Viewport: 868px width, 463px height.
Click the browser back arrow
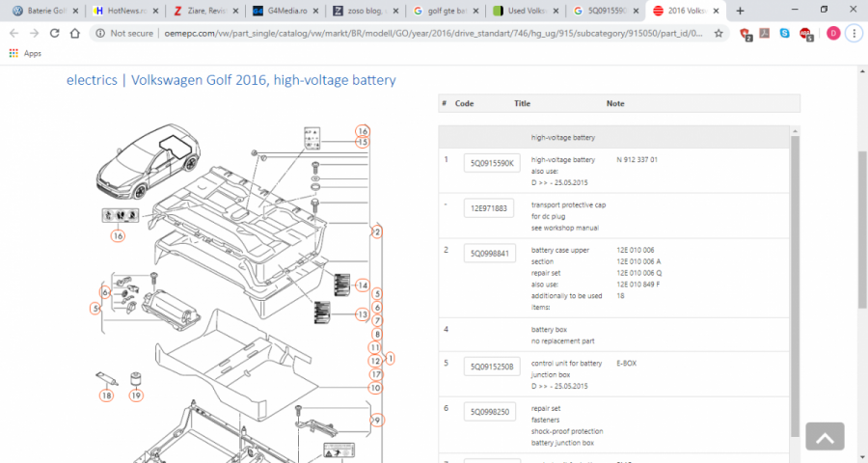13,33
